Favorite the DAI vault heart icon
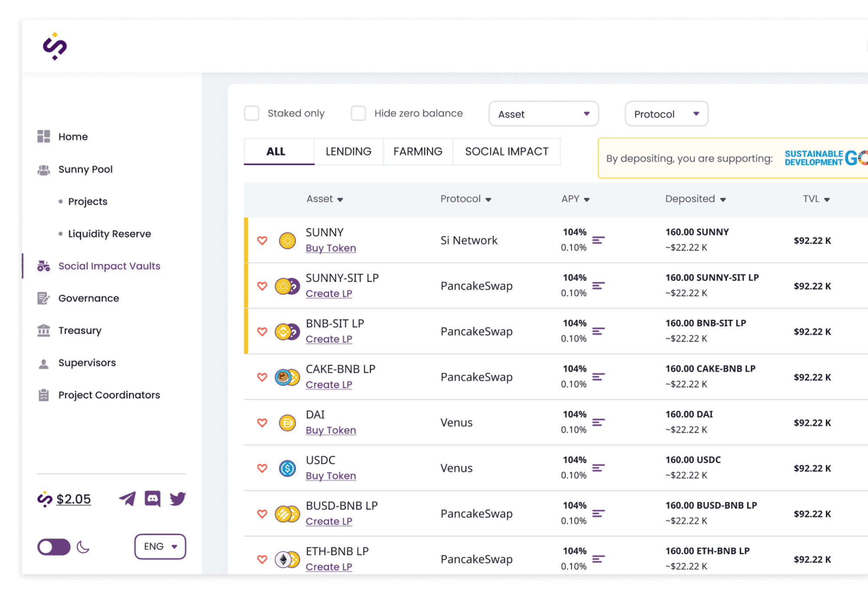Image resolution: width=868 pixels, height=595 pixels. [x=262, y=422]
